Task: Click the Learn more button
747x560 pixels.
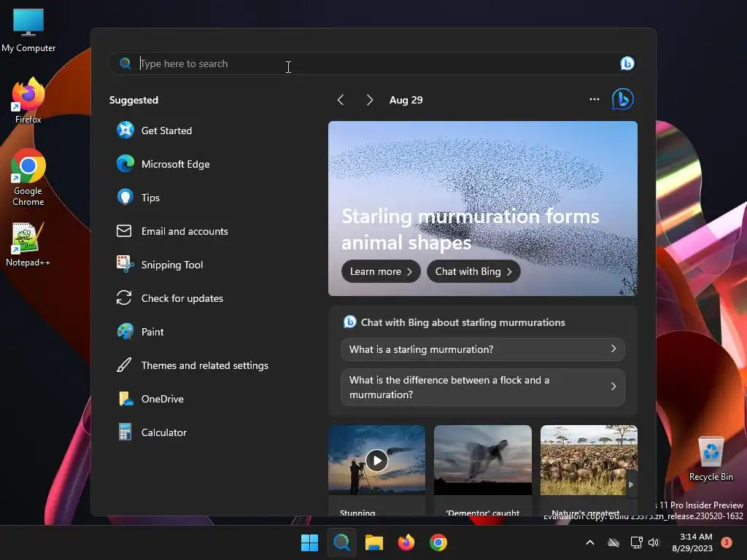Action: coord(381,271)
